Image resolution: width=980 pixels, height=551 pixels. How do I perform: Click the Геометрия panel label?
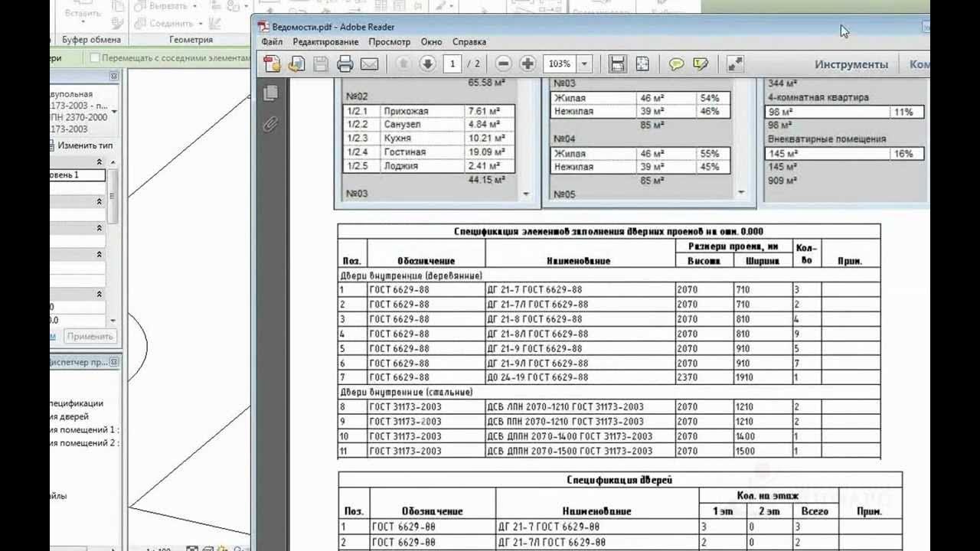coord(191,40)
